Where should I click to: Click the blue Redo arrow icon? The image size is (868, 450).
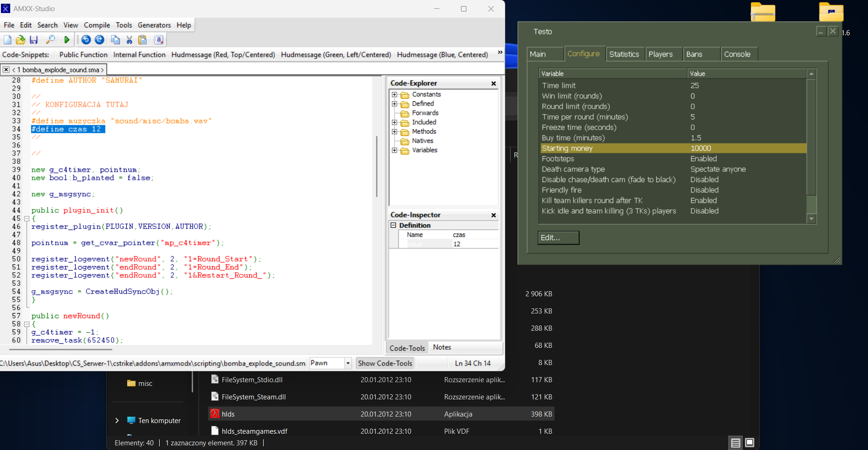tap(99, 40)
